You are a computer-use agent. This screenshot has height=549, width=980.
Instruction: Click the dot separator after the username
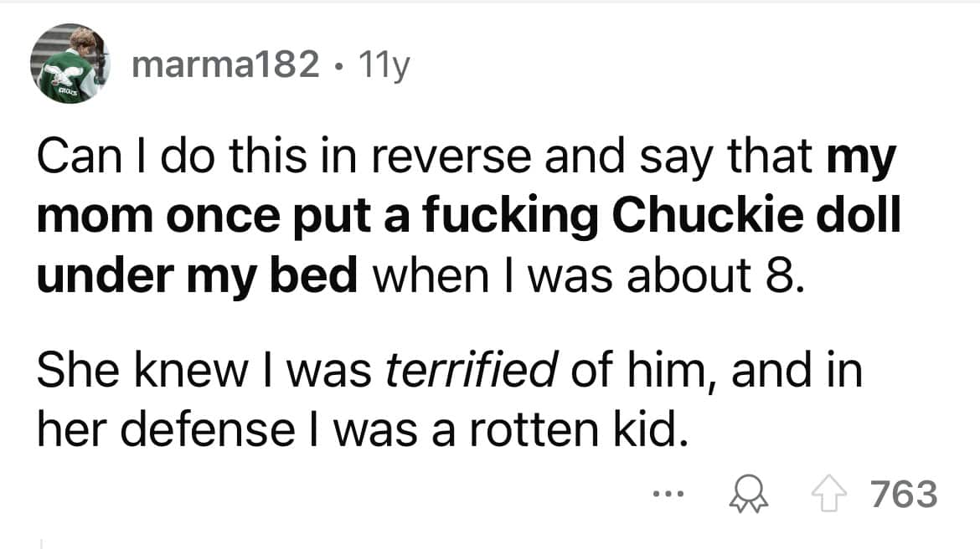pos(338,65)
